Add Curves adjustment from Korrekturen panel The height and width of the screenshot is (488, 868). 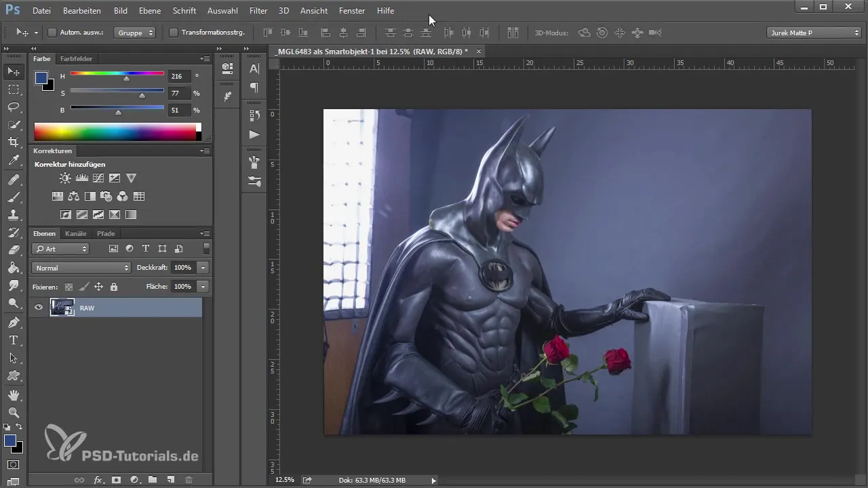point(98,178)
